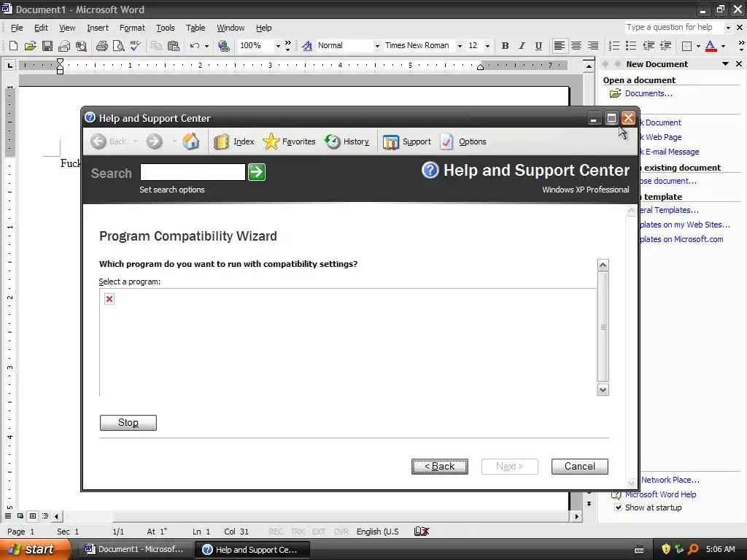Open the Undo history dropdown arrow

click(x=206, y=46)
